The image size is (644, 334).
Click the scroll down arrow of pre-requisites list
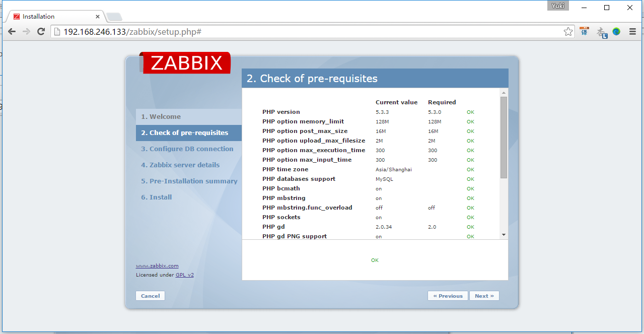(x=504, y=235)
